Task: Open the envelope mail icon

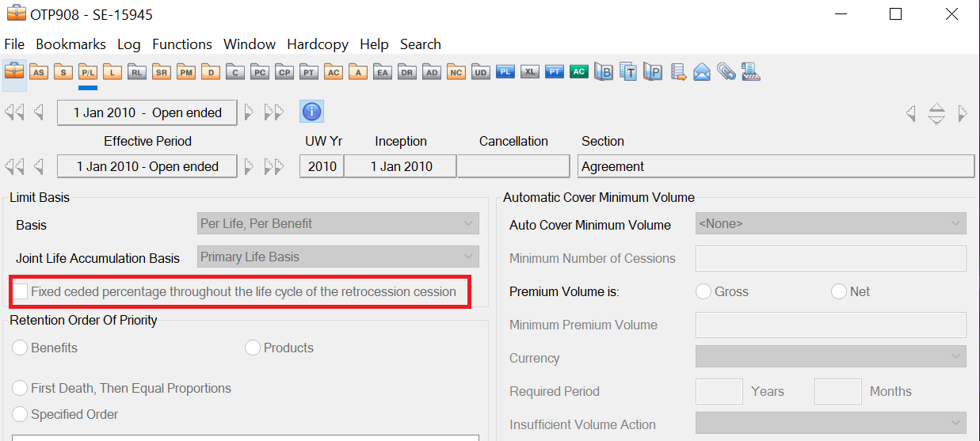Action: (701, 72)
